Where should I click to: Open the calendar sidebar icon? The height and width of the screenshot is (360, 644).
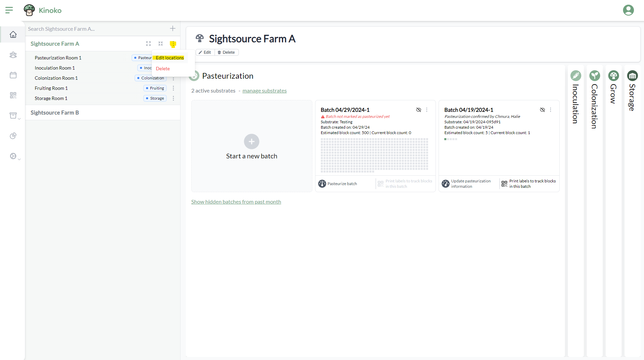13,75
